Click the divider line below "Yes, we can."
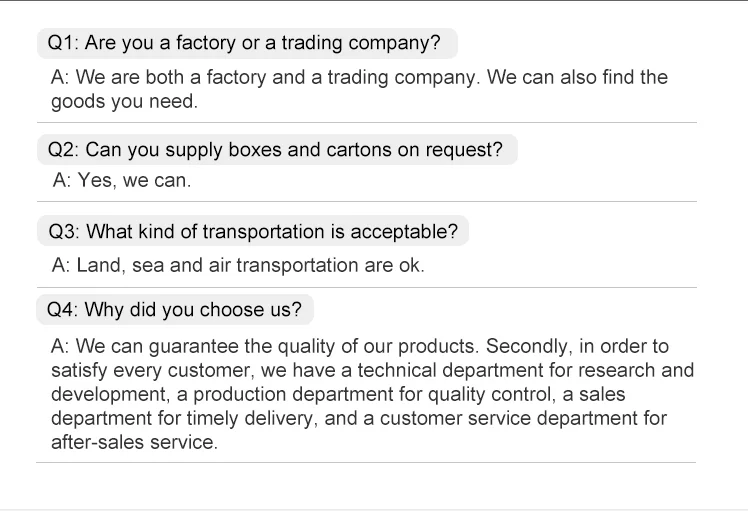 pyautogui.click(x=366, y=202)
